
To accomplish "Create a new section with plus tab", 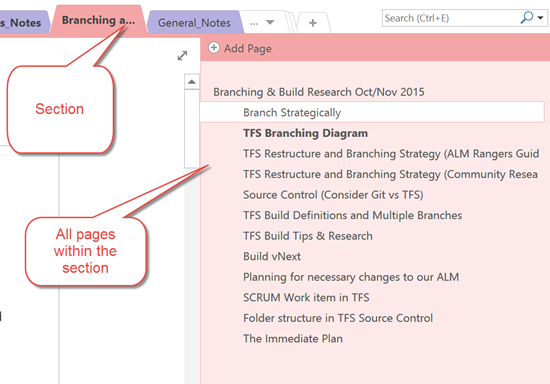I will pyautogui.click(x=313, y=23).
